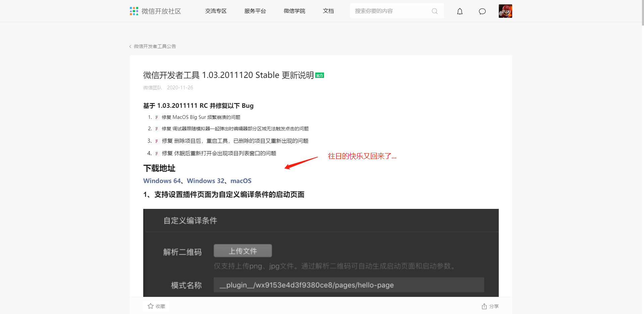The width and height of the screenshot is (644, 314).
Task: Click the 自定义编译条件 screenshot image
Action: pos(321,253)
